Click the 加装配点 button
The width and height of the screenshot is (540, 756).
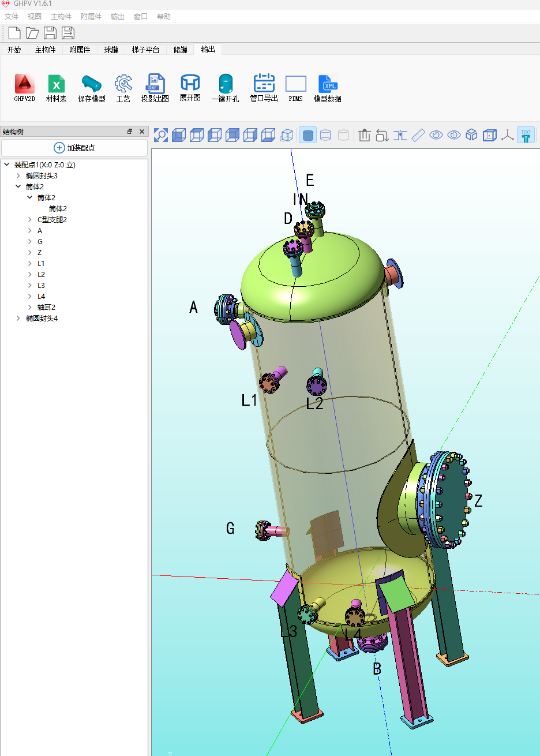click(x=74, y=148)
